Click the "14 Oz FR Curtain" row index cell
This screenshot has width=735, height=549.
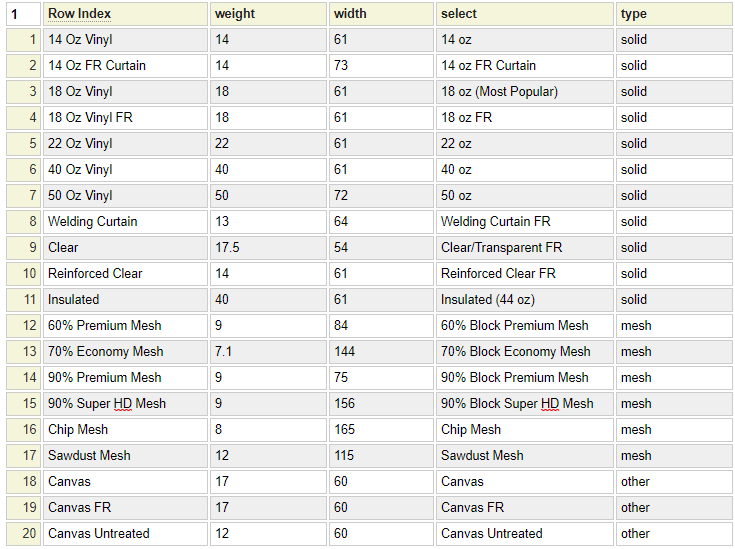click(x=125, y=66)
